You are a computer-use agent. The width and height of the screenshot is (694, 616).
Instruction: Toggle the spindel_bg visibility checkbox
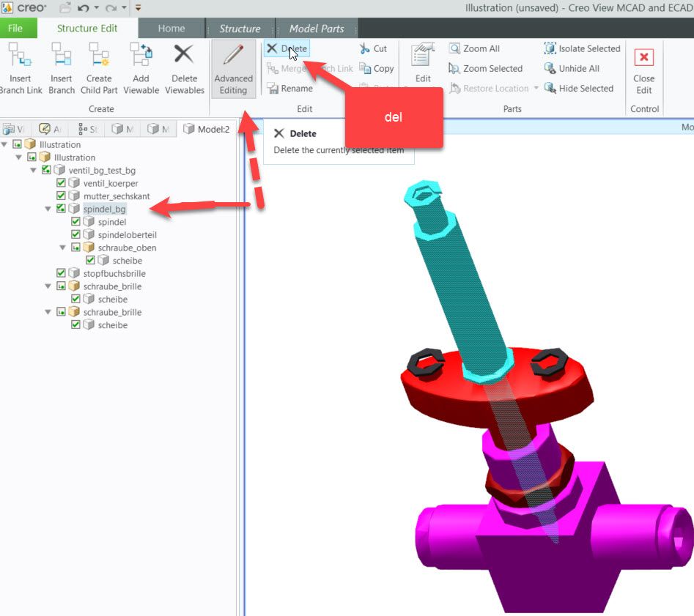coord(61,209)
